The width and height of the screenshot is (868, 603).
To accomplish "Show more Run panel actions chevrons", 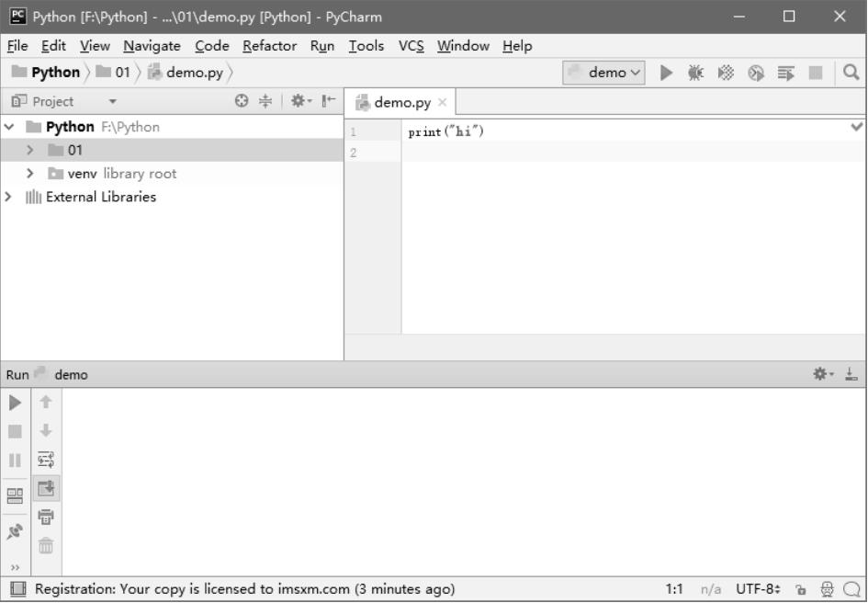I will point(15,567).
